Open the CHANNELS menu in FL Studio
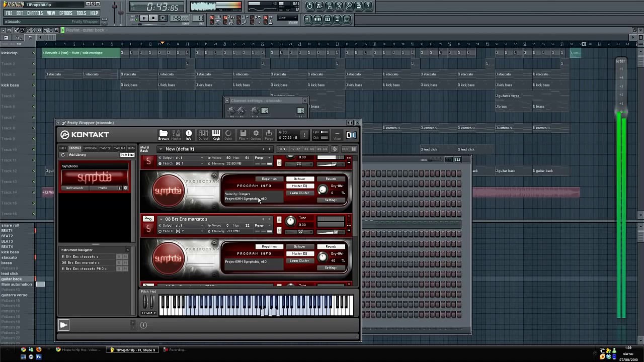This screenshot has width=644, height=362. tap(35, 13)
